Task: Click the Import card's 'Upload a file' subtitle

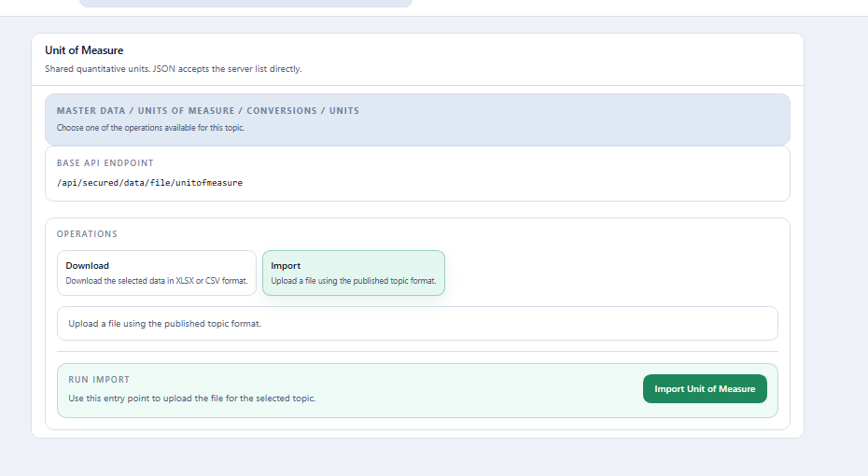Action: pos(354,281)
